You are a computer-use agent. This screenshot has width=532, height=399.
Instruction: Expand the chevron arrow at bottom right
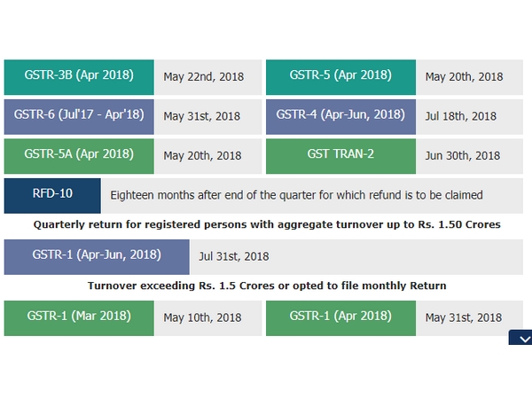click(x=520, y=338)
